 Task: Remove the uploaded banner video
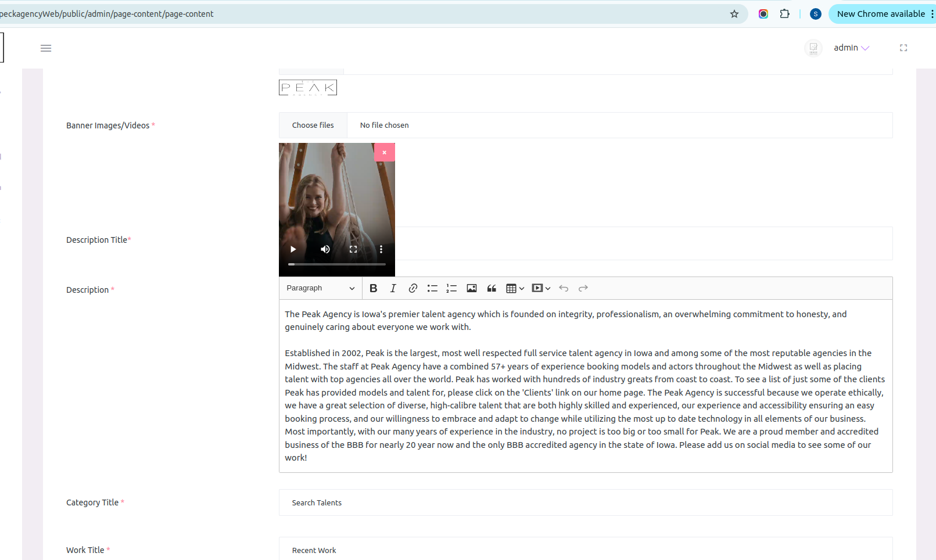pos(384,152)
